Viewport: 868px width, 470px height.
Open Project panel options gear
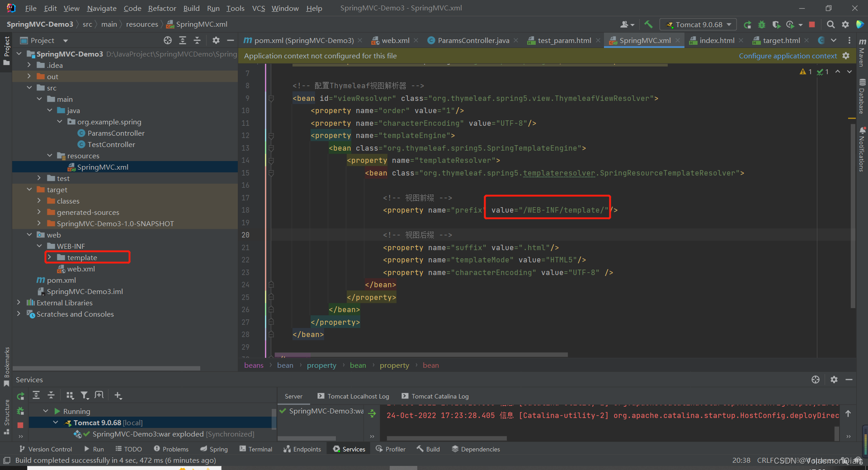(x=216, y=40)
